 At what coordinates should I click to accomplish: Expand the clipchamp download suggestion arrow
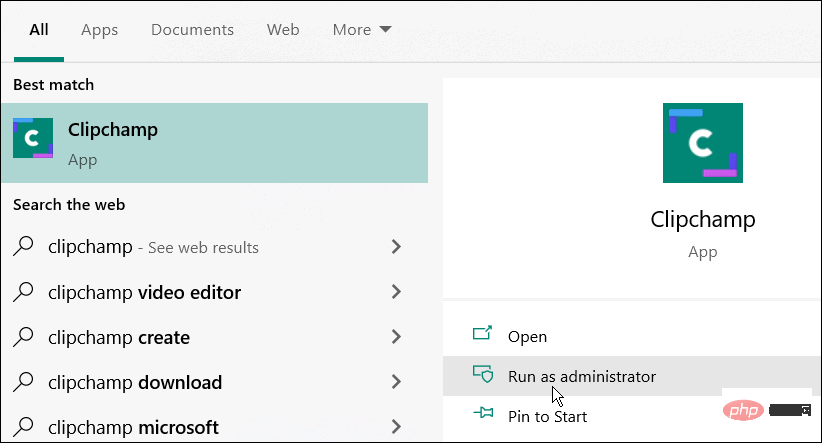tap(396, 382)
